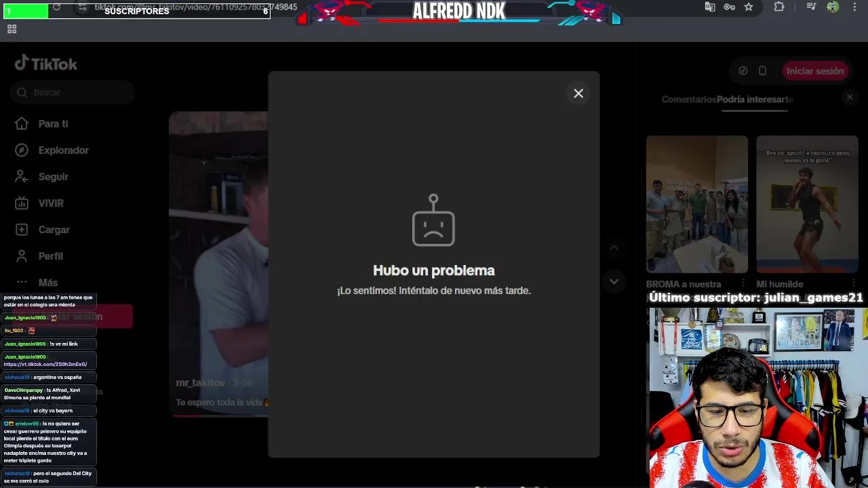Open options dots beside 'BROMA a nuestra'
Image resolution: width=868 pixels, height=488 pixels.
[743, 283]
